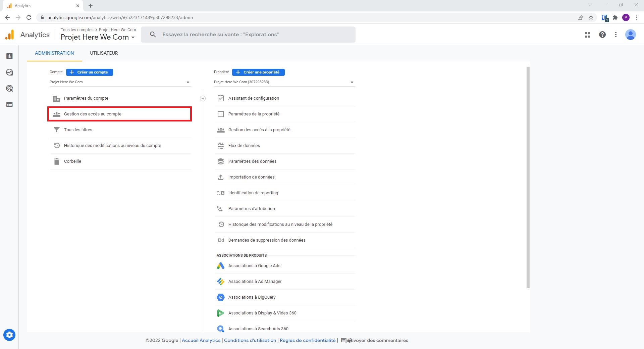Open Paramètres des données
Image resolution: width=644 pixels, height=349 pixels.
click(285, 161)
